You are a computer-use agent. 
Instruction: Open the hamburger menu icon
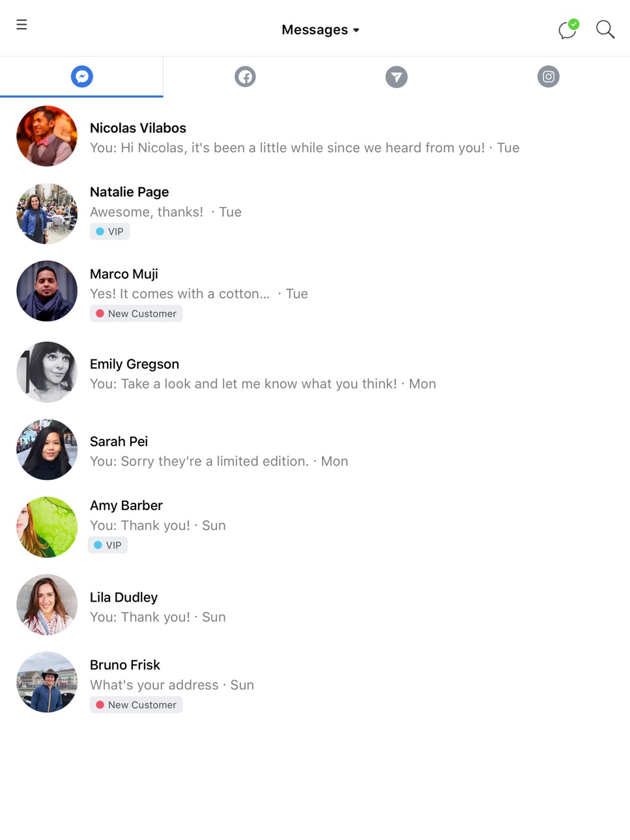[21, 25]
